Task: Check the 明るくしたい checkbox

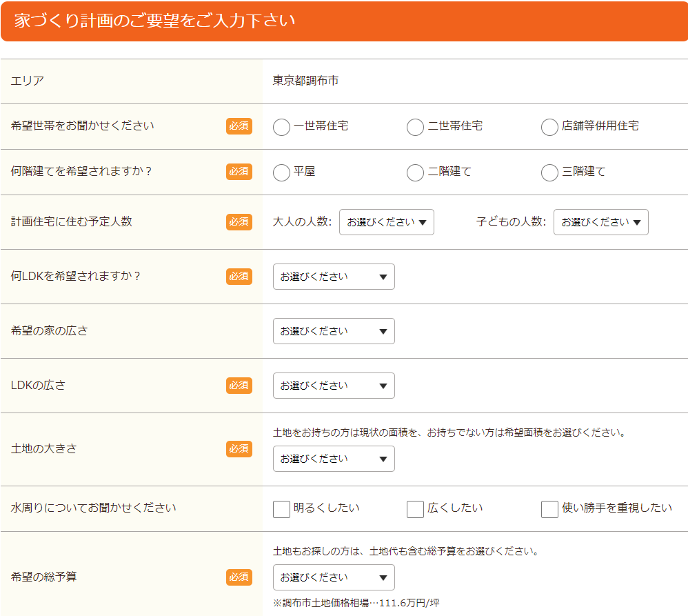Action: [x=281, y=509]
